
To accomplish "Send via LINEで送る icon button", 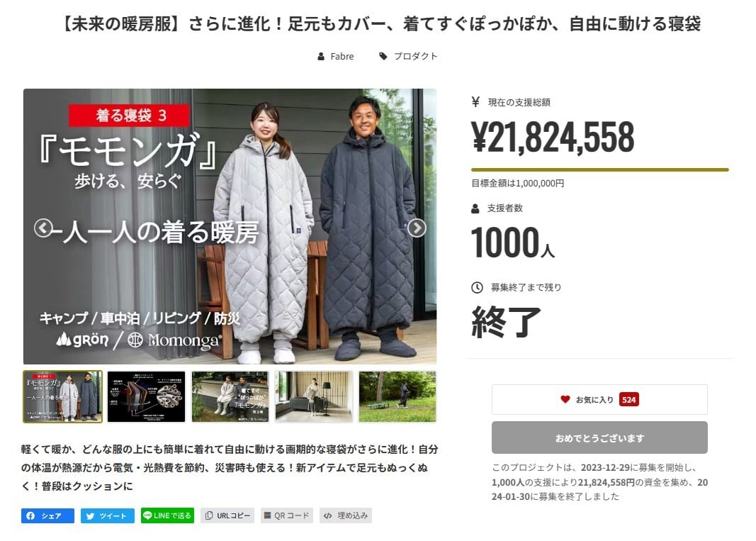I will [167, 515].
